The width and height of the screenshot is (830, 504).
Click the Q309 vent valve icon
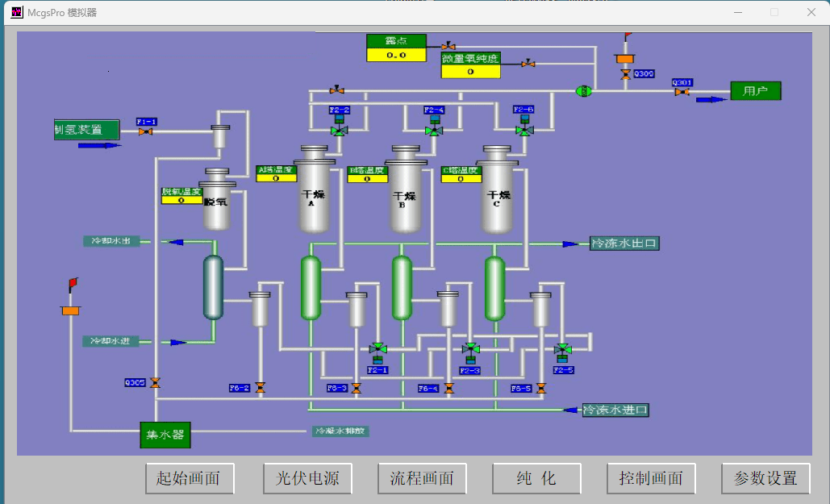tap(625, 74)
